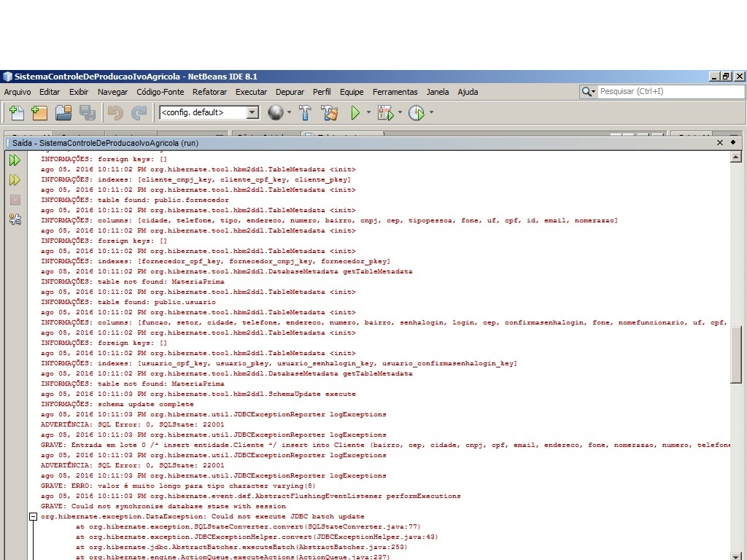Click the New File toolbar icon

(x=17, y=113)
